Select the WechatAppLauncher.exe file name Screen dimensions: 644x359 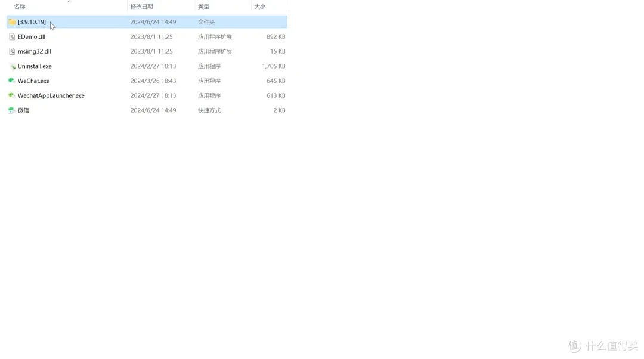pos(51,95)
